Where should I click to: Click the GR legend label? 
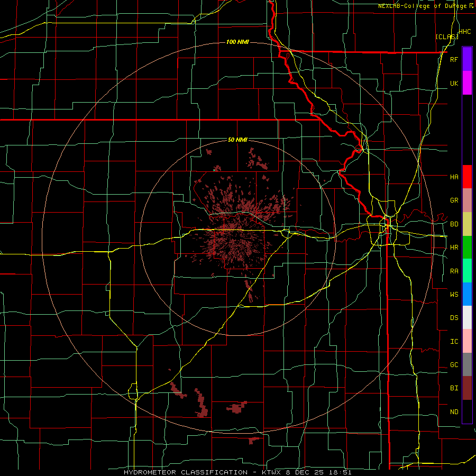click(x=454, y=200)
